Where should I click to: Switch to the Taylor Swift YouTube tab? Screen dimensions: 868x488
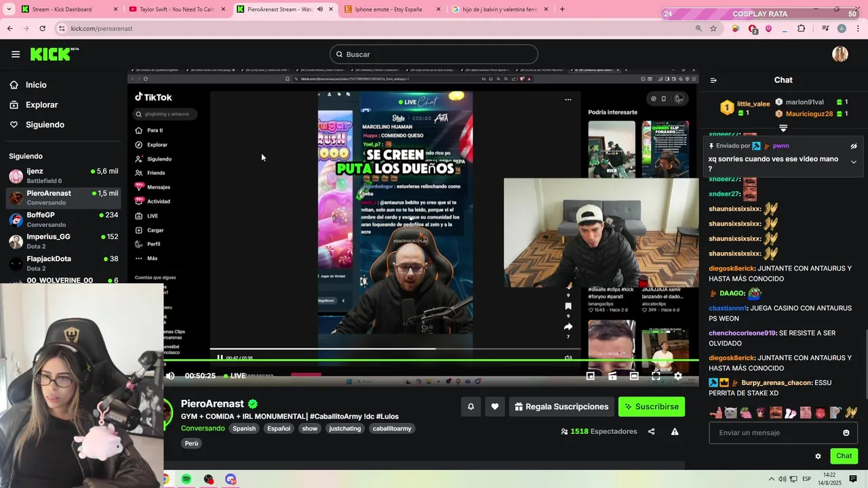(177, 9)
